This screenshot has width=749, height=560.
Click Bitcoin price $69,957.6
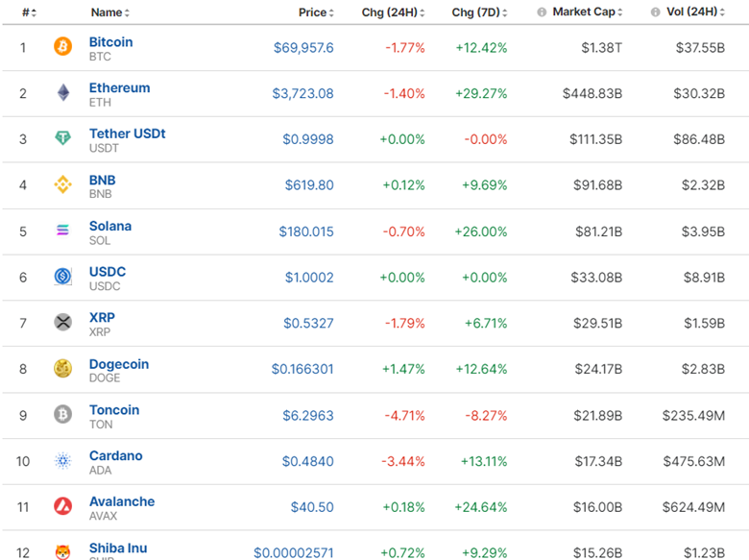click(x=303, y=48)
